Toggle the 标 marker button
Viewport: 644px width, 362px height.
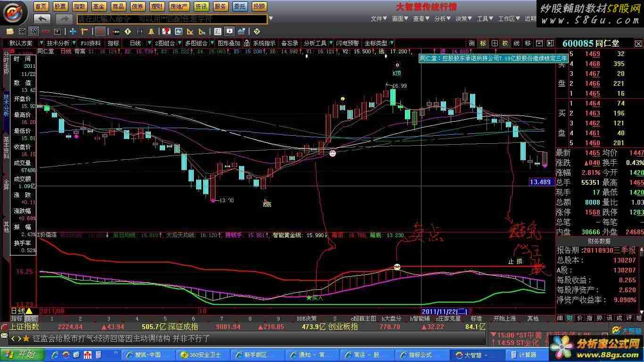click(483, 43)
